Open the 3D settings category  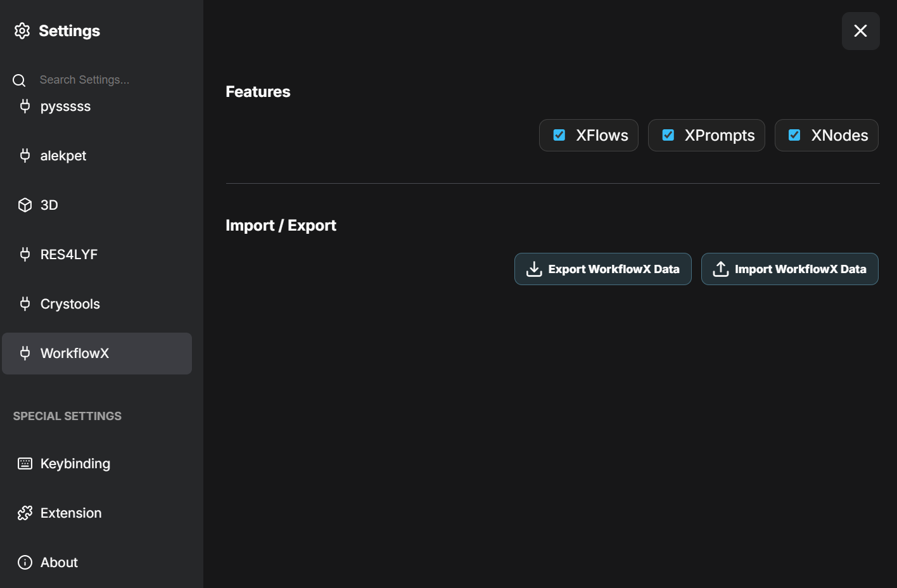tap(97, 205)
